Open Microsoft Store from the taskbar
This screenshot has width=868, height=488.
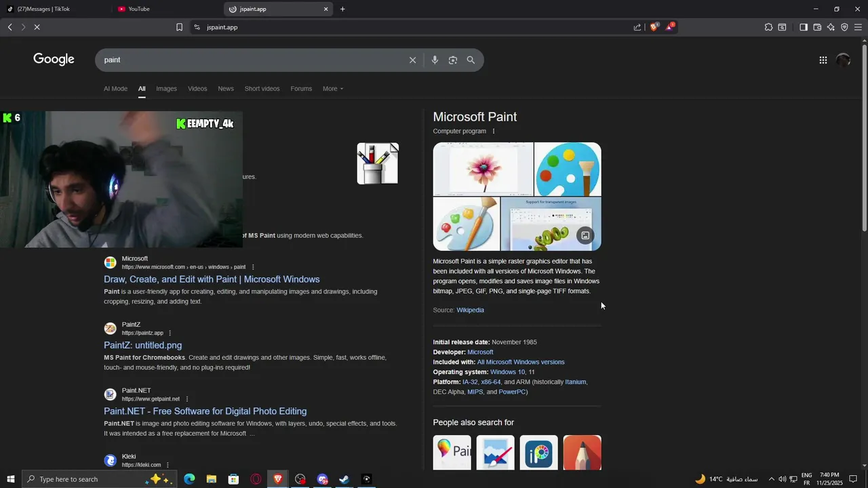pyautogui.click(x=233, y=479)
